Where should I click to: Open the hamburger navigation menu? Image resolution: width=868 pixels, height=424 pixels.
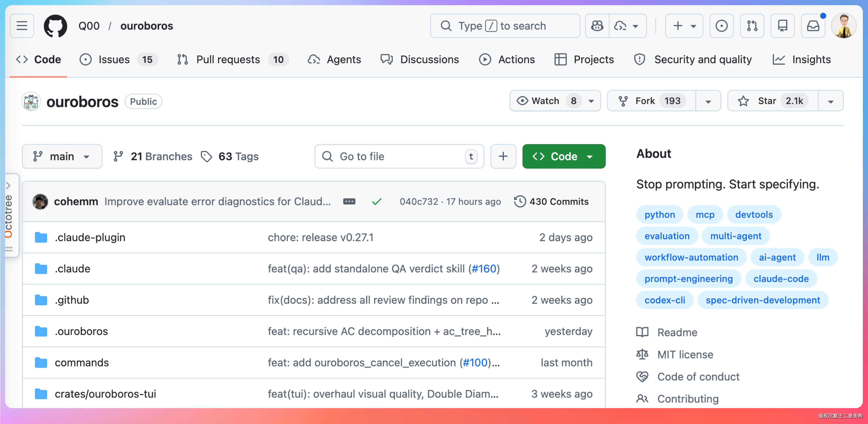click(22, 26)
